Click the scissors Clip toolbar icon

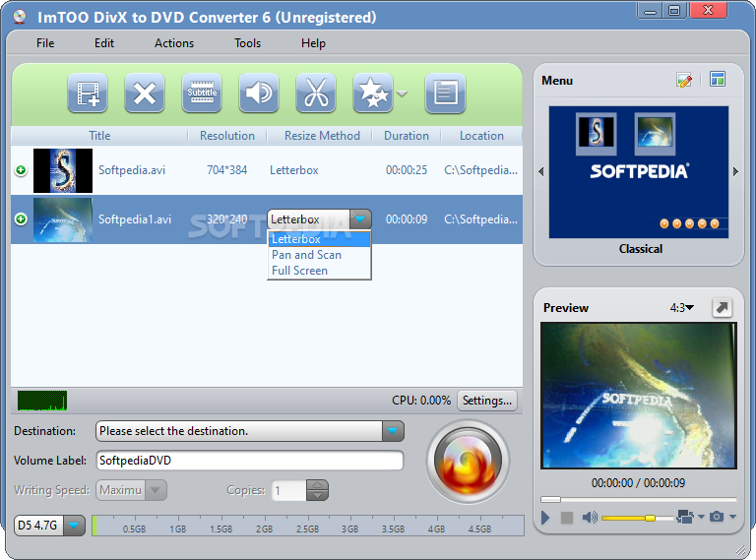(316, 93)
